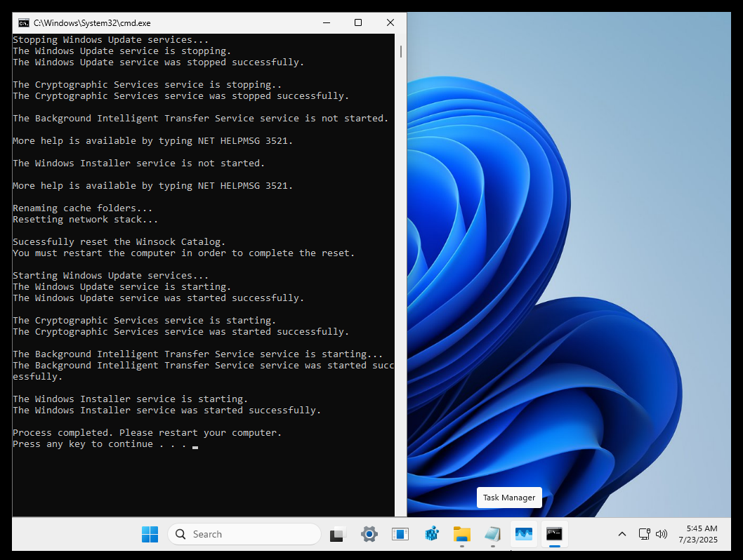The width and height of the screenshot is (743, 560).
Task: Close the cmd.exe window
Action: [x=390, y=22]
